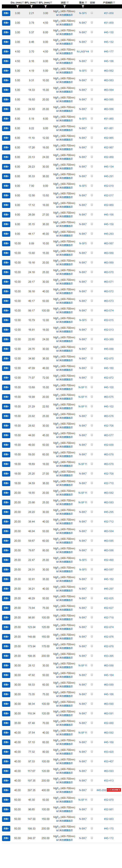The image size is (122, 868).
Task: Sort by the Dia. (mm) column arrows
Action: coord(23,2)
